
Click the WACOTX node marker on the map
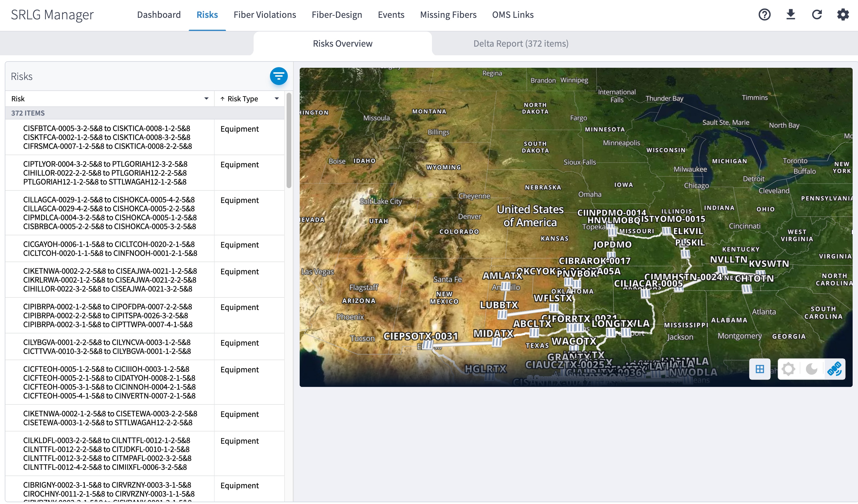(574, 348)
